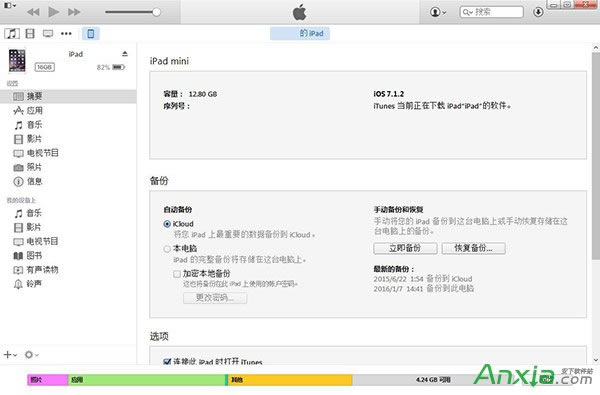The width and height of the screenshot is (600, 395).
Task: Select the iCloud backup radio button
Action: pyautogui.click(x=167, y=224)
